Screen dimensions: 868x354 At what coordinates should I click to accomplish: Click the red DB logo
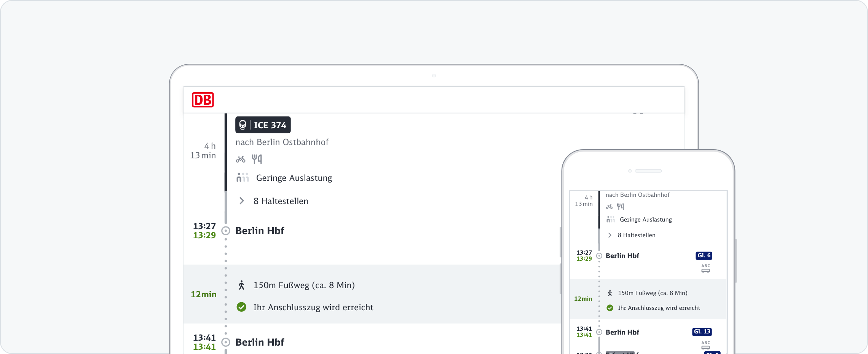pos(203,100)
